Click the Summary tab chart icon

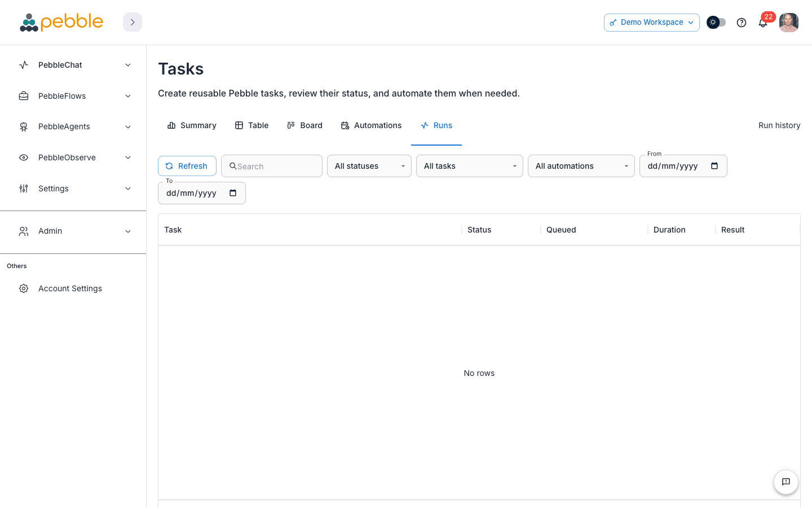pyautogui.click(x=171, y=125)
